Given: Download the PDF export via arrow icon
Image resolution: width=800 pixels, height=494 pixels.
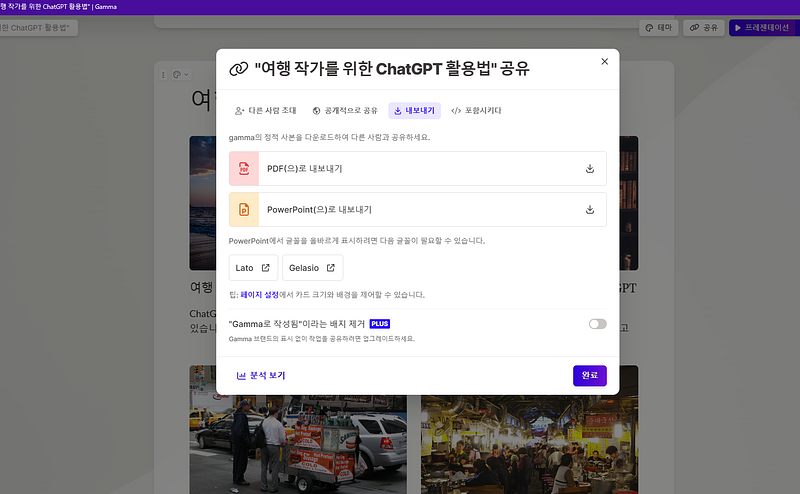Looking at the screenshot, I should tap(590, 168).
